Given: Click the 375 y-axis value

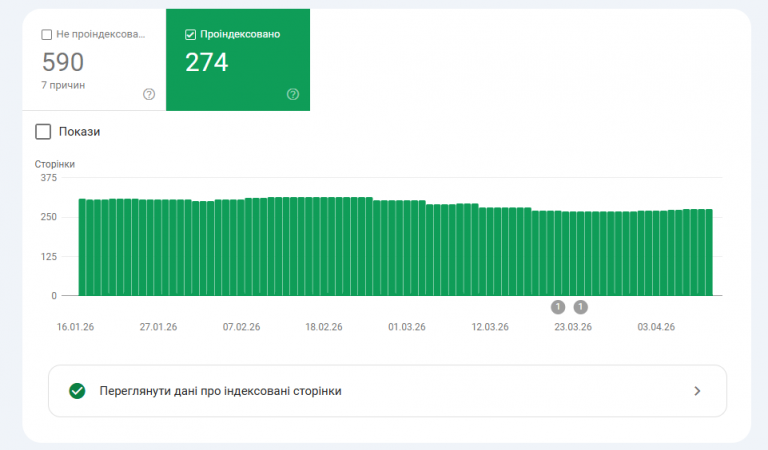Looking at the screenshot, I should point(48,178).
